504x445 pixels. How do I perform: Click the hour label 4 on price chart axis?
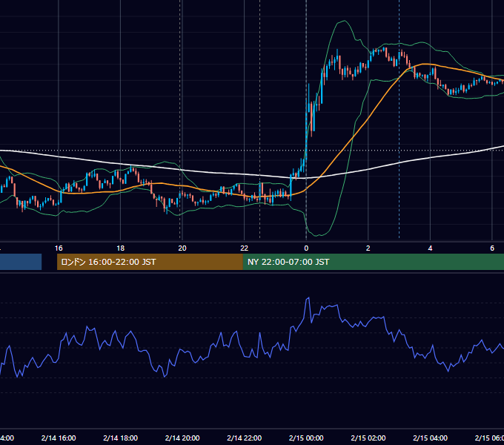[x=430, y=248]
